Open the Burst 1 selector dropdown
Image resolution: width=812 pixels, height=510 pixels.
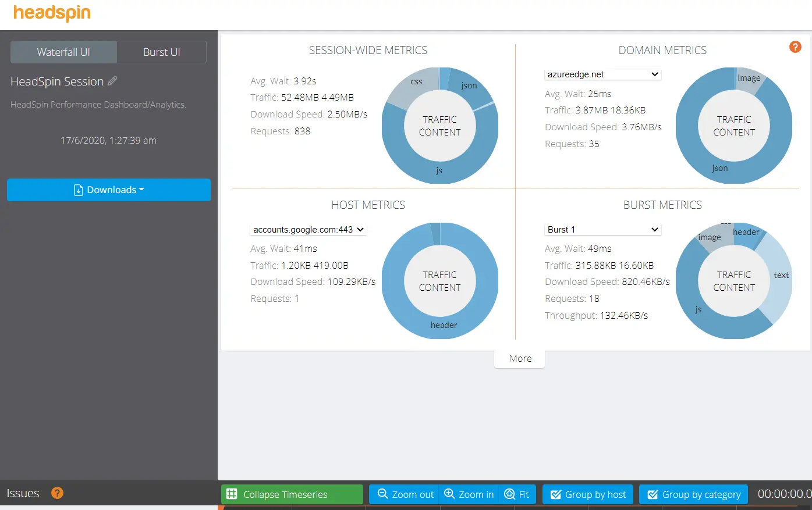(602, 229)
